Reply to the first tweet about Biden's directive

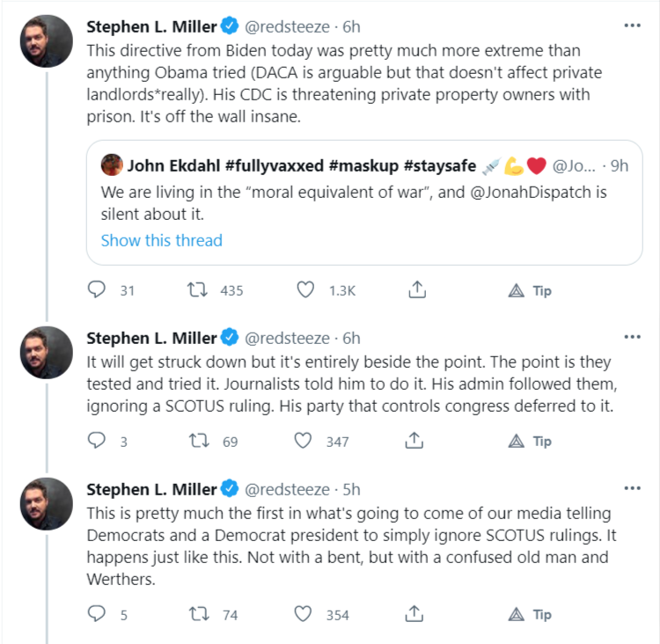point(99,289)
